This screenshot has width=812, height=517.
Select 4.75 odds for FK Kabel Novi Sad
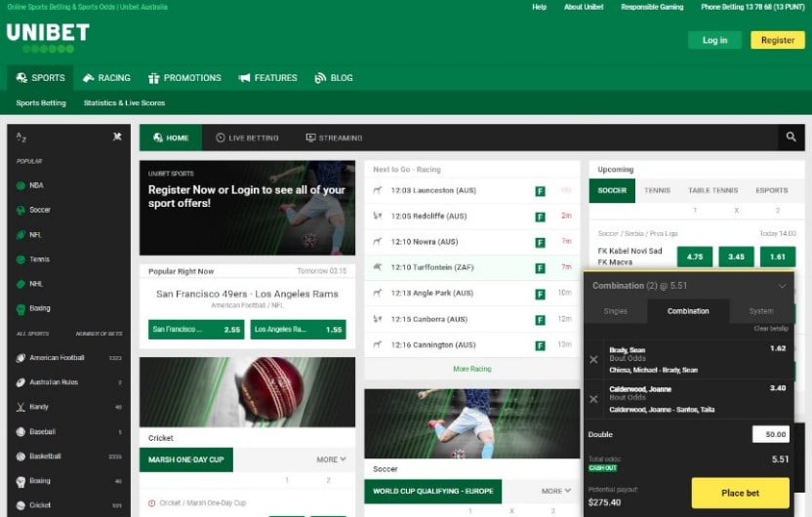coord(695,257)
